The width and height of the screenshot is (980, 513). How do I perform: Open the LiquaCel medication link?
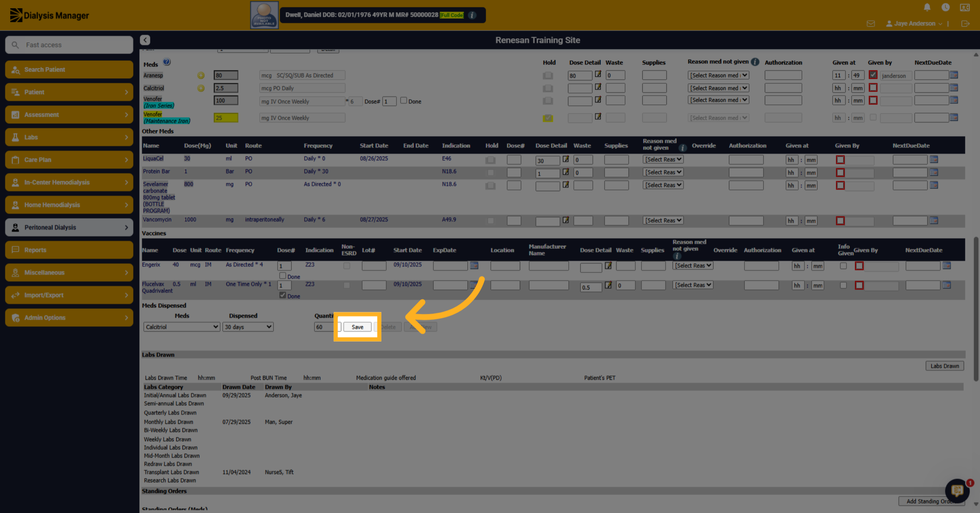click(153, 158)
